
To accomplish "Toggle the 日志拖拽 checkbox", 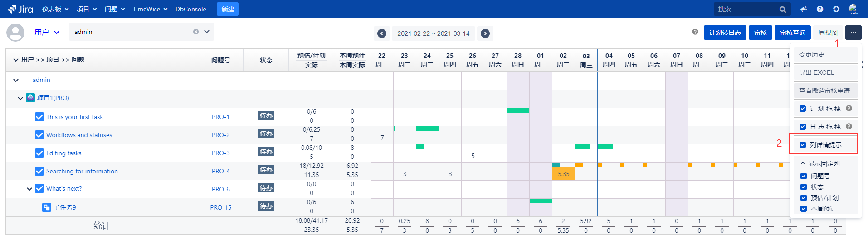I will pyautogui.click(x=803, y=127).
